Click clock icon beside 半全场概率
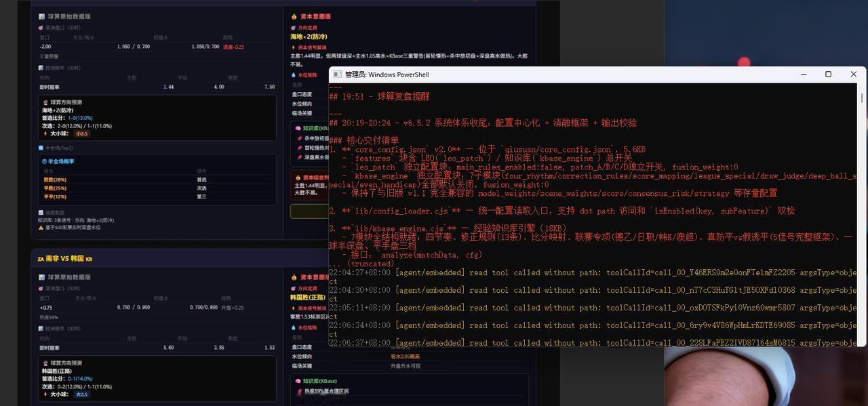Viewport: 868px width, 406px height. (x=45, y=161)
